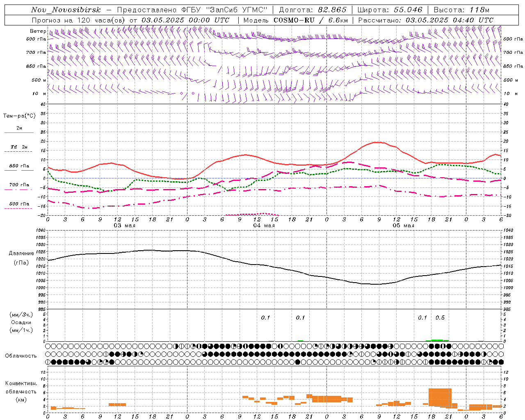
Task: Click the Рассчитано 03.05.2025 04:40 UTC timestamp
Action: (426, 20)
